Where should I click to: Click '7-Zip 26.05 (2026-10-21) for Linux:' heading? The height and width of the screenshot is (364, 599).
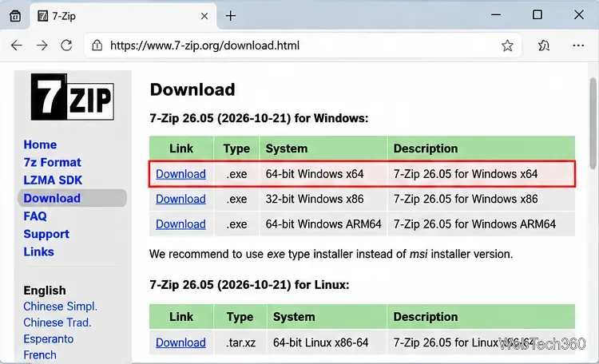click(249, 285)
